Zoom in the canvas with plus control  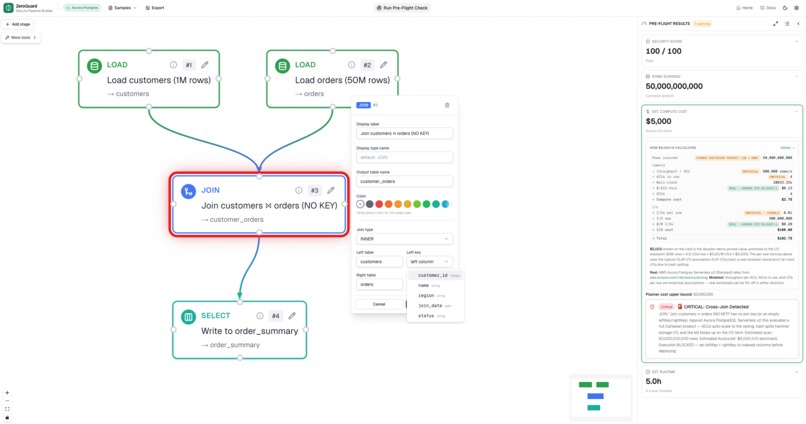click(7, 393)
